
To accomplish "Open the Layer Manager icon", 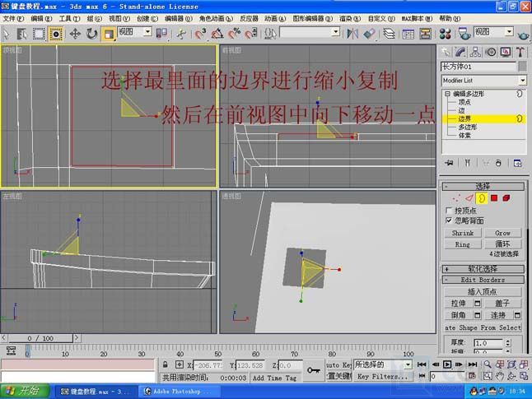I will click(x=390, y=34).
